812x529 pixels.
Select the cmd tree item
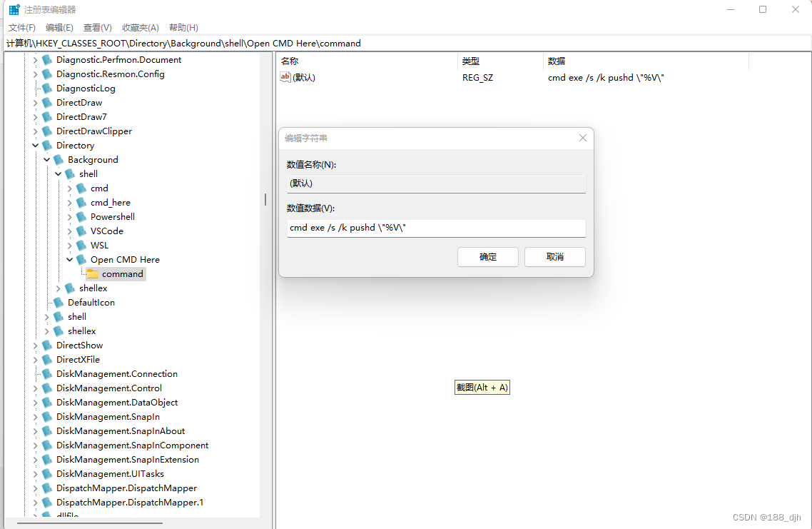[99, 188]
